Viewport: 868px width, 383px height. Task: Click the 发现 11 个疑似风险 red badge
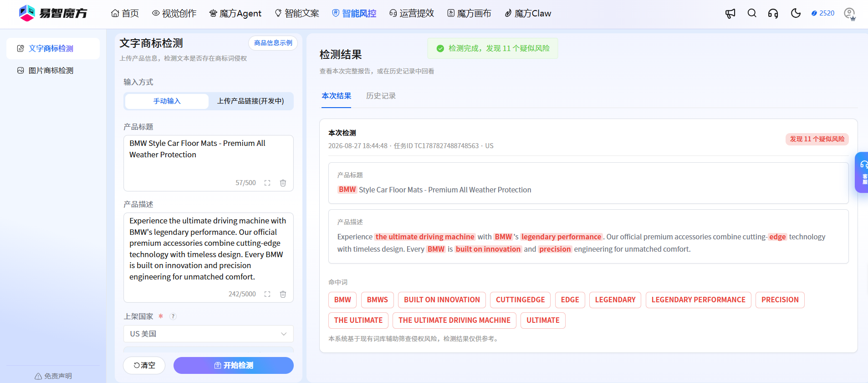[x=817, y=139]
